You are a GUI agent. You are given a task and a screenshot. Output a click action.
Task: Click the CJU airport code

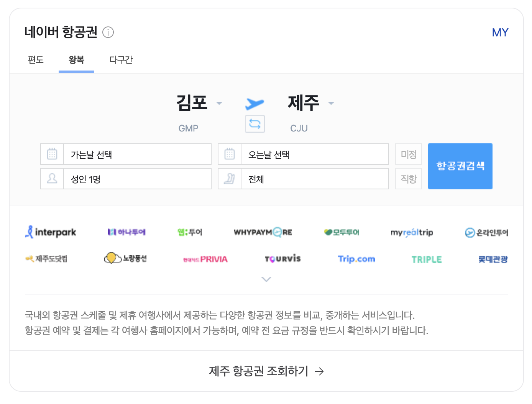coord(299,128)
